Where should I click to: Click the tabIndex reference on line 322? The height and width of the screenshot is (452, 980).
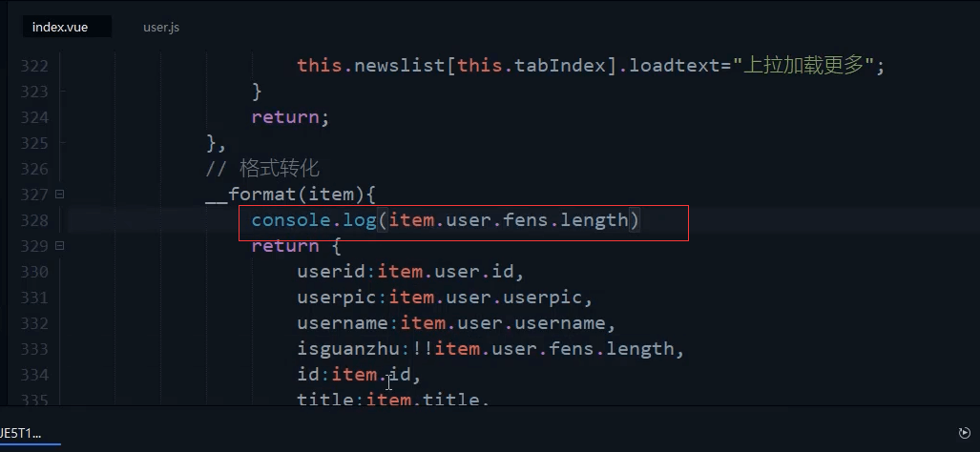click(561, 66)
